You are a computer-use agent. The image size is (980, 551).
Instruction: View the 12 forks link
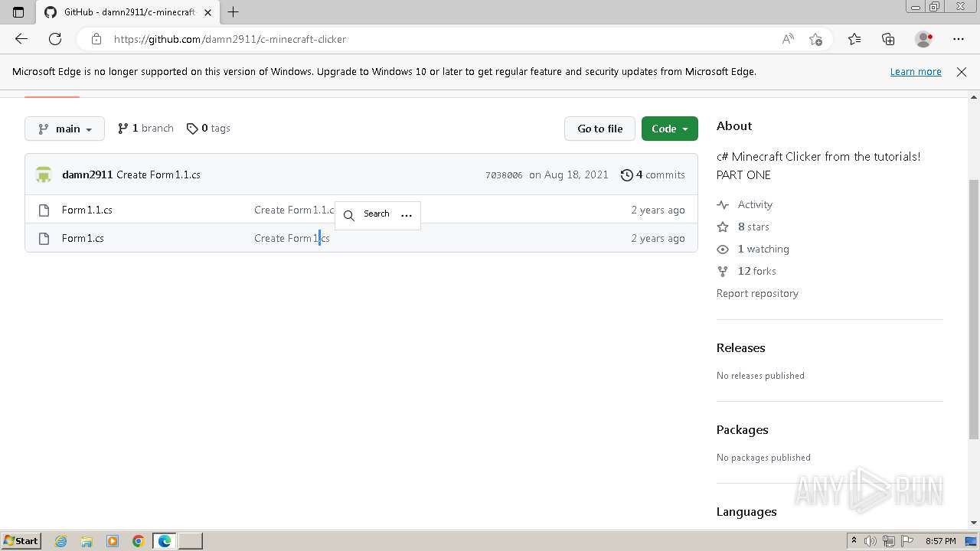[x=746, y=271]
